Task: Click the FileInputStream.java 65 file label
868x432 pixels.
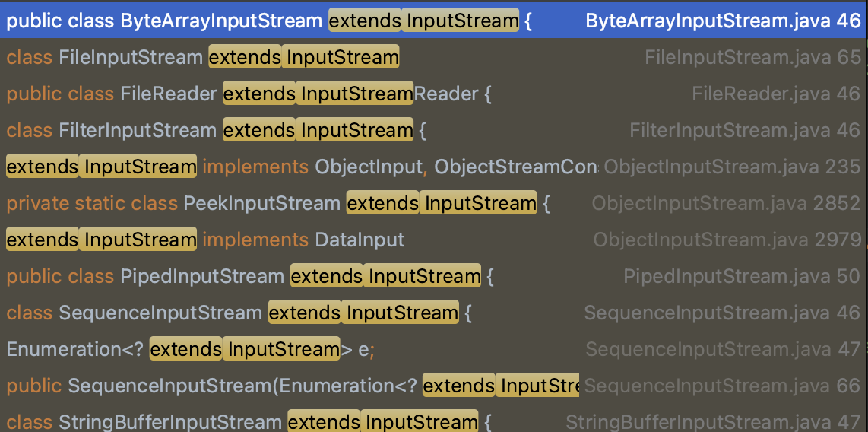Action: tap(752, 57)
